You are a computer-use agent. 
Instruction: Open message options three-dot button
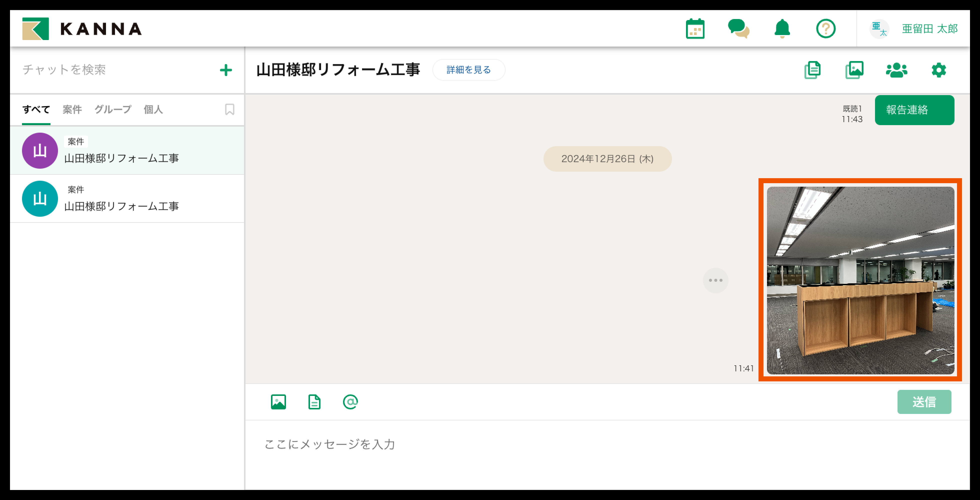pyautogui.click(x=715, y=280)
